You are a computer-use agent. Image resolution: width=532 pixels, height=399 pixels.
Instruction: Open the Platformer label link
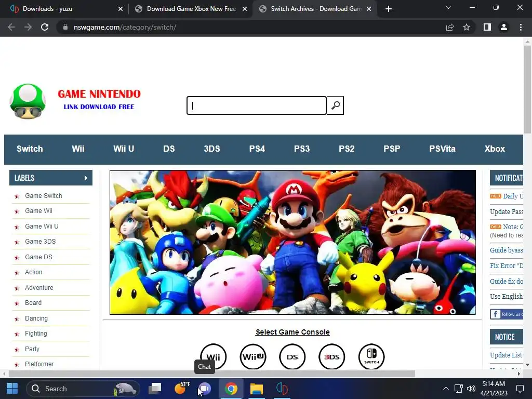(x=39, y=364)
